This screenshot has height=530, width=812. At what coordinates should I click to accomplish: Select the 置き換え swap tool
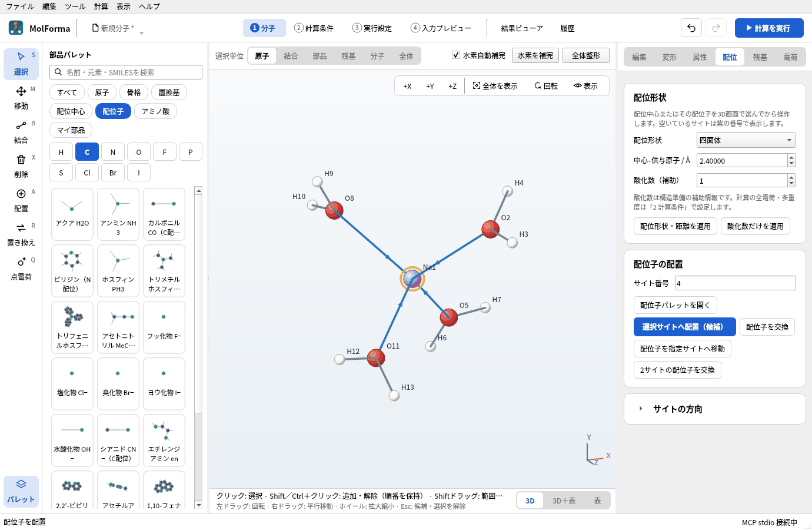click(21, 234)
